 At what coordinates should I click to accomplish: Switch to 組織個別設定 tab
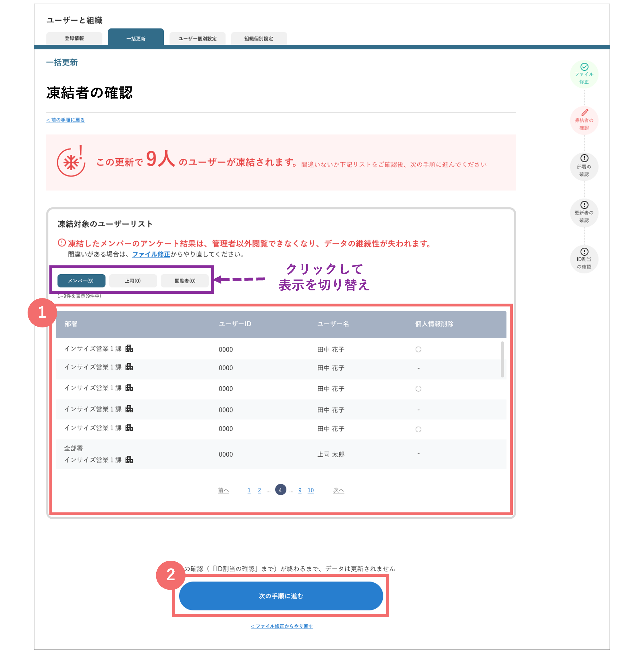pyautogui.click(x=259, y=38)
